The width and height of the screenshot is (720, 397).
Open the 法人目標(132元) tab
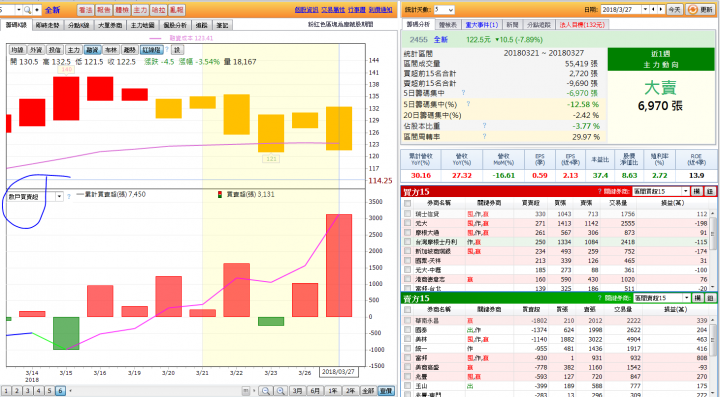582,25
